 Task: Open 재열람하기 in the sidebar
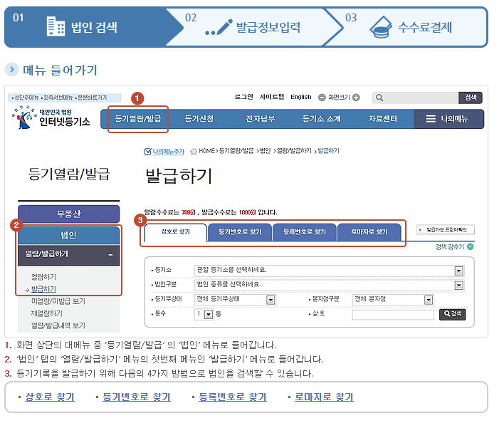pyautogui.click(x=46, y=313)
